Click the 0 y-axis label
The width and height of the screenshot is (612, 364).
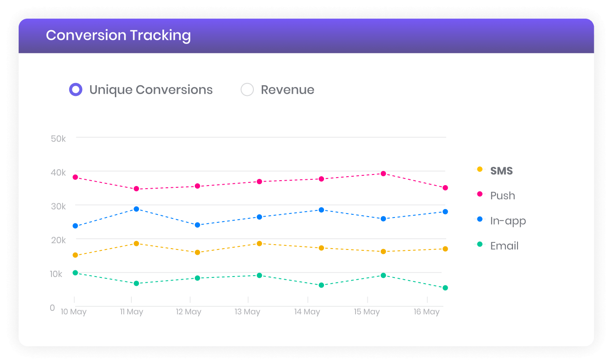tap(52, 308)
